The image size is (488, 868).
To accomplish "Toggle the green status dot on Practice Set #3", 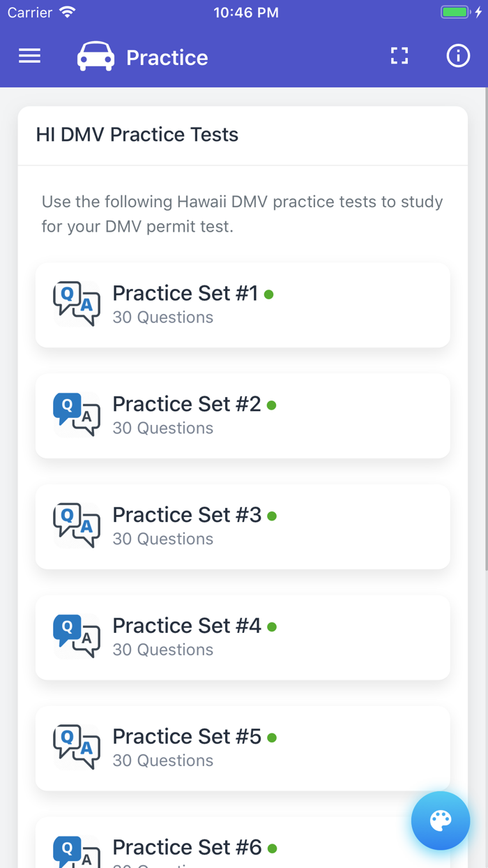I will click(271, 516).
